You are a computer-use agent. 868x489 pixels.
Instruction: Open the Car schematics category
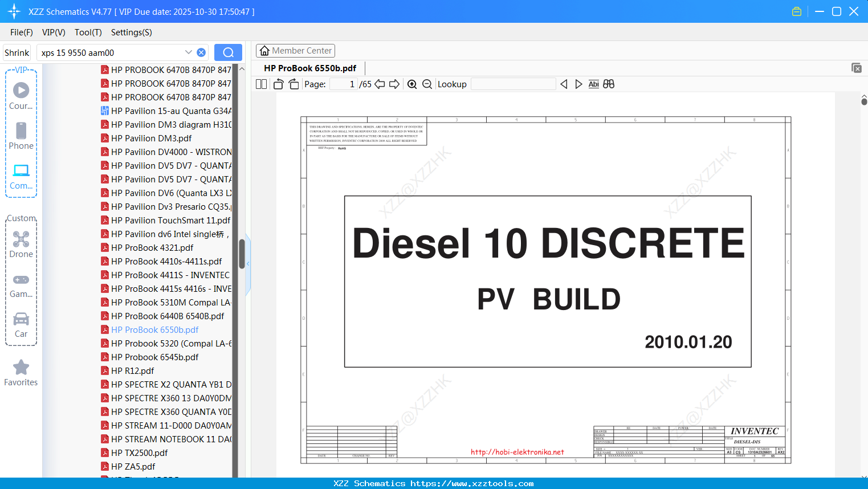click(21, 324)
